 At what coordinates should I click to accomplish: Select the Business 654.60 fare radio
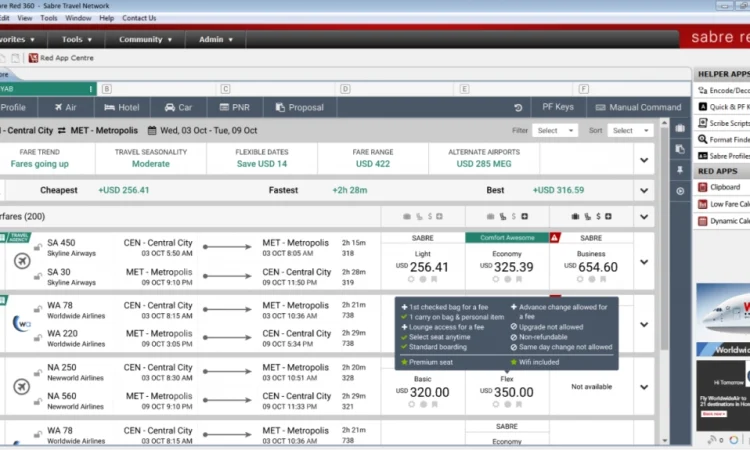click(x=580, y=279)
